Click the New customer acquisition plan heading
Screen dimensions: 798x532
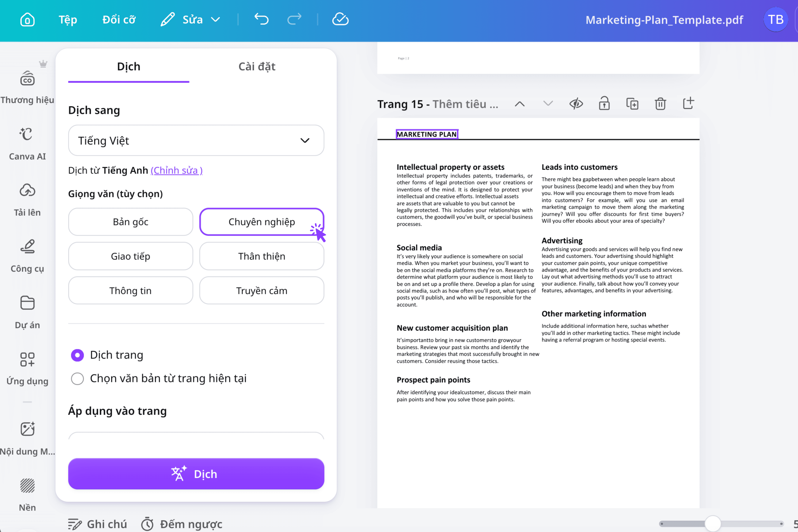coord(452,328)
